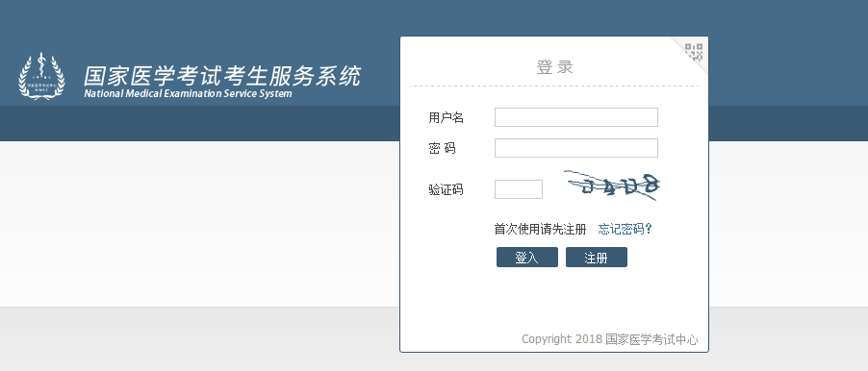Click the gray footer band at page bottom

click(199, 339)
